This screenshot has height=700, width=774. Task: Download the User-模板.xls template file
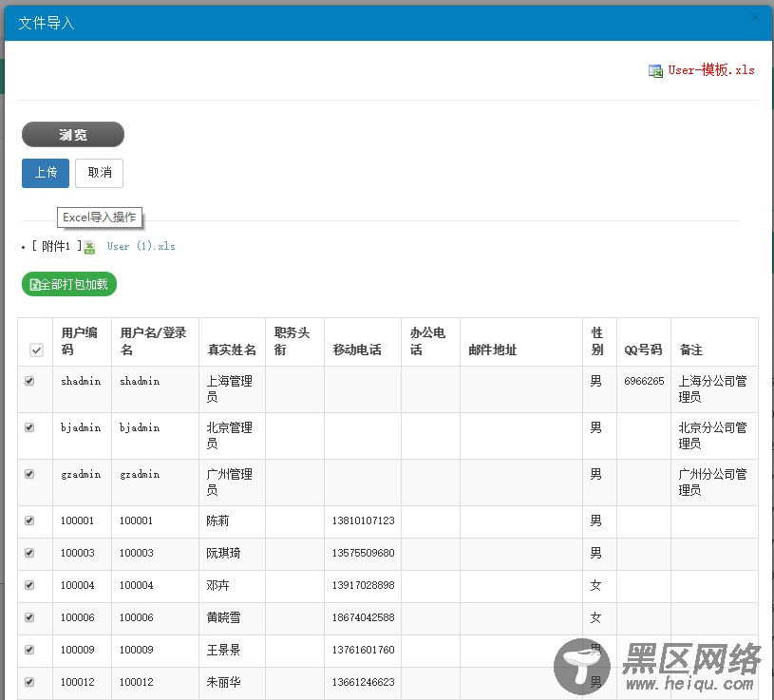(710, 70)
